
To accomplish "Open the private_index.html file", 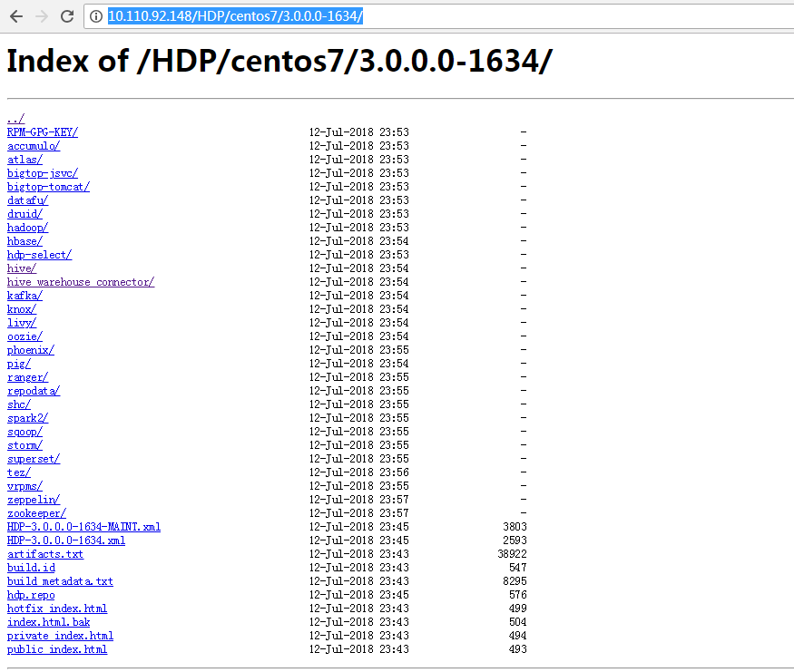I will point(60,636).
